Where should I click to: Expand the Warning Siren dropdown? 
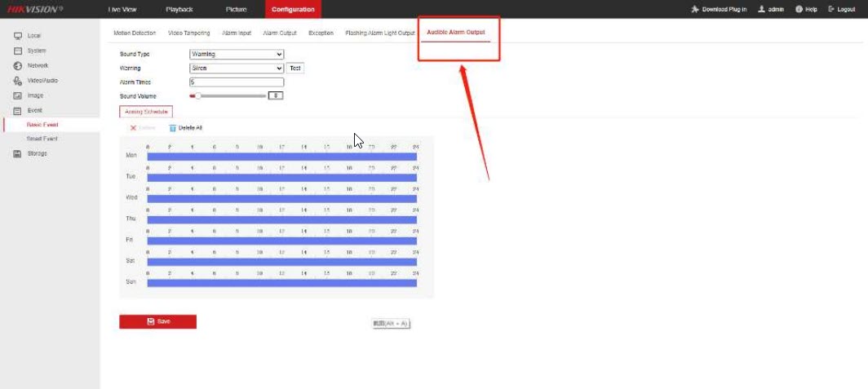point(236,69)
